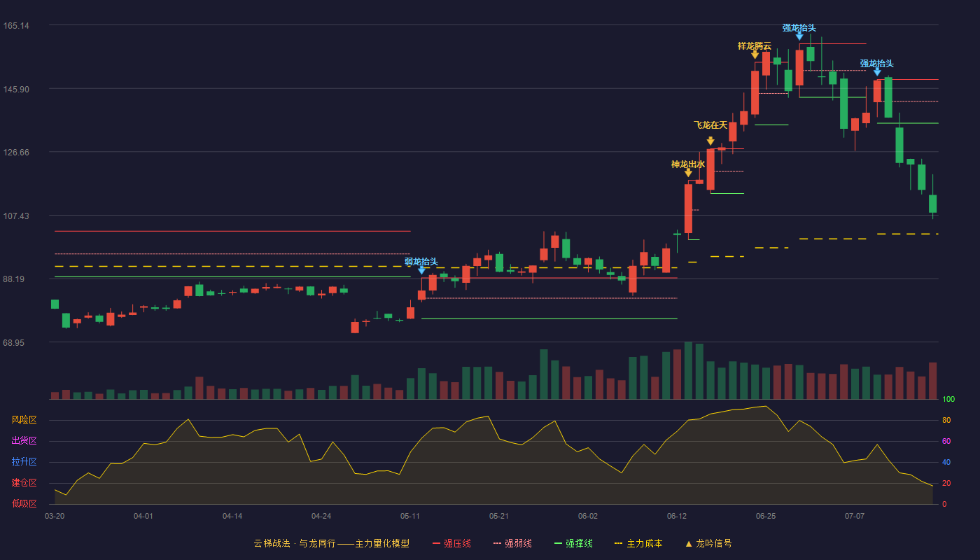Screen dimensions: 980x560
Task: Click the 04-14 date axis label
Action: [232, 516]
